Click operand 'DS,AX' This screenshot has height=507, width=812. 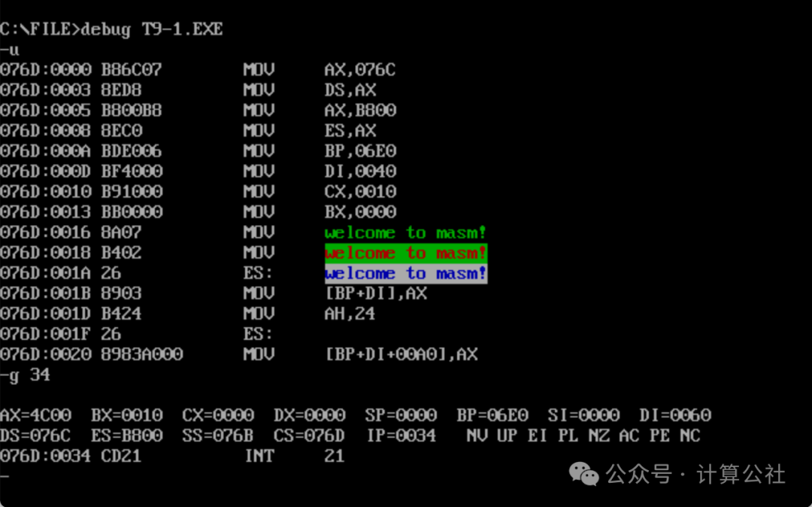pos(350,90)
